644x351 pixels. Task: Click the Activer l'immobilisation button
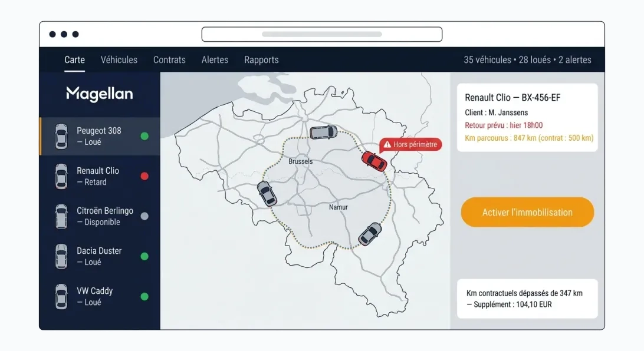(527, 212)
